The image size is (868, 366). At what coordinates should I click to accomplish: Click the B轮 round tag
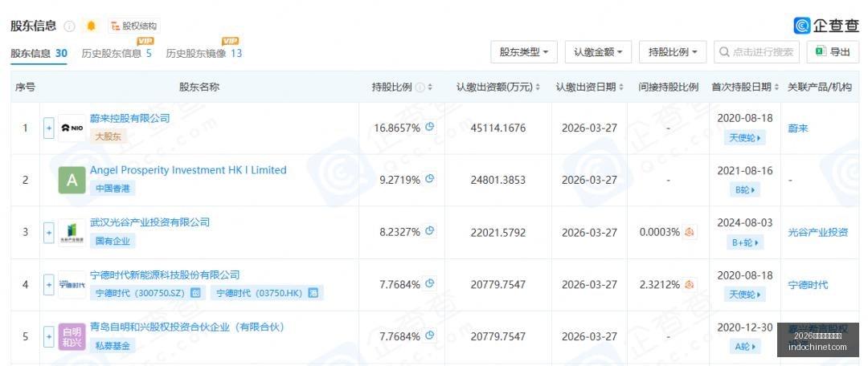[744, 189]
